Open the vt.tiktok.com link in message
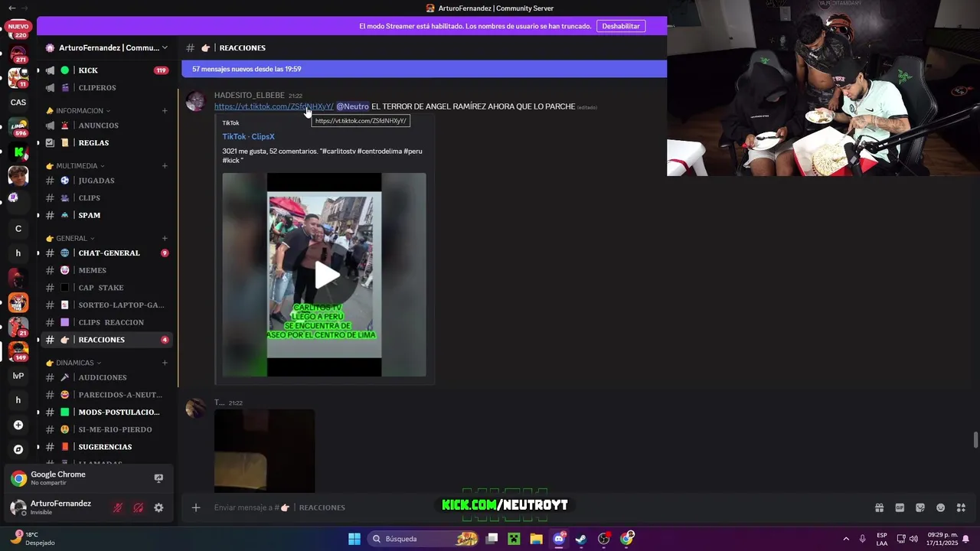The image size is (980, 551). [273, 106]
